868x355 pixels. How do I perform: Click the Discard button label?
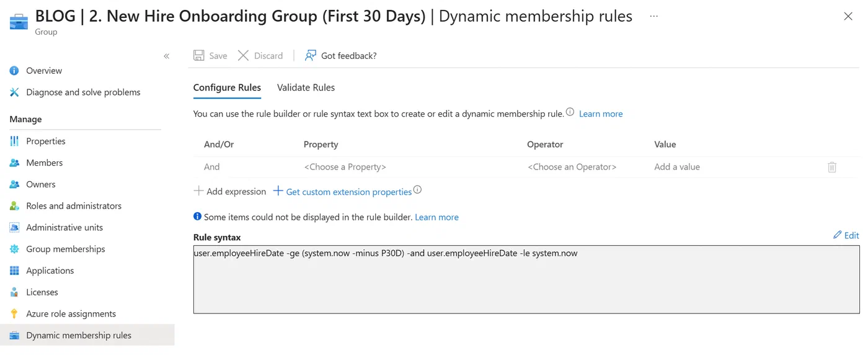tap(268, 56)
